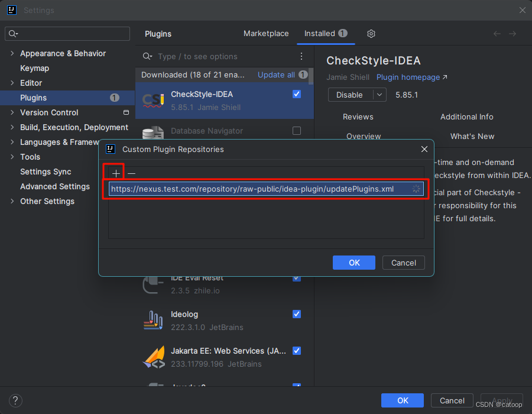Screen dimensions: 532x414
Task: Open the plugins gear settings icon
Action: coord(371,34)
